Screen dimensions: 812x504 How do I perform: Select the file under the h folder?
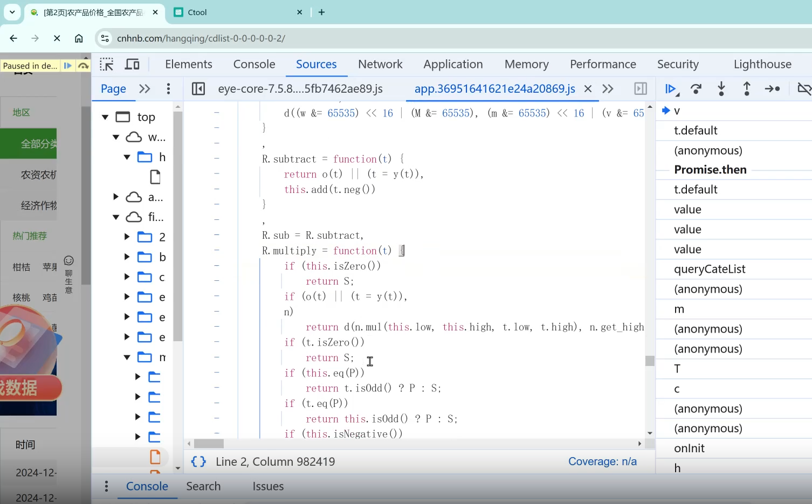click(x=155, y=177)
